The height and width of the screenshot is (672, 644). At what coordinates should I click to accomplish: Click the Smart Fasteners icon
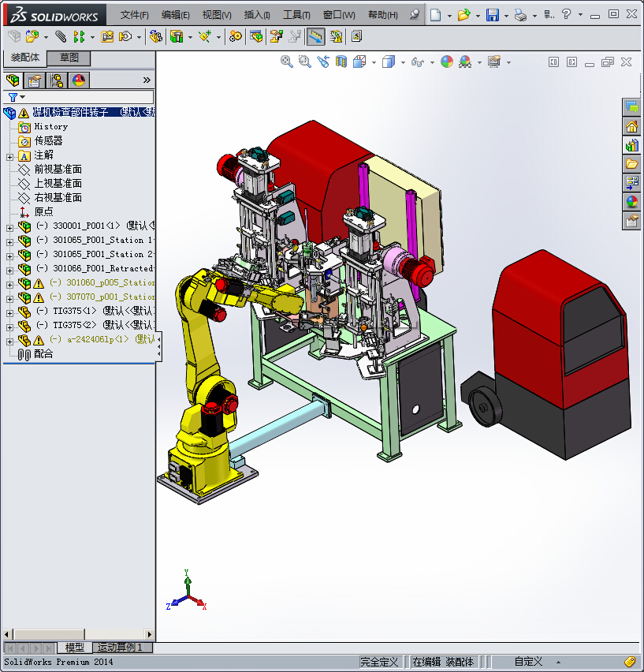point(107,37)
